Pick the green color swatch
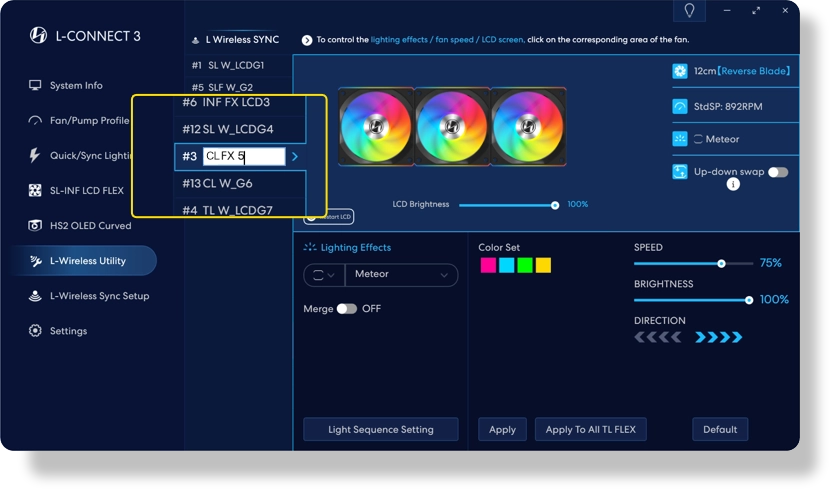Screen dimensions: 831x491 (525, 265)
